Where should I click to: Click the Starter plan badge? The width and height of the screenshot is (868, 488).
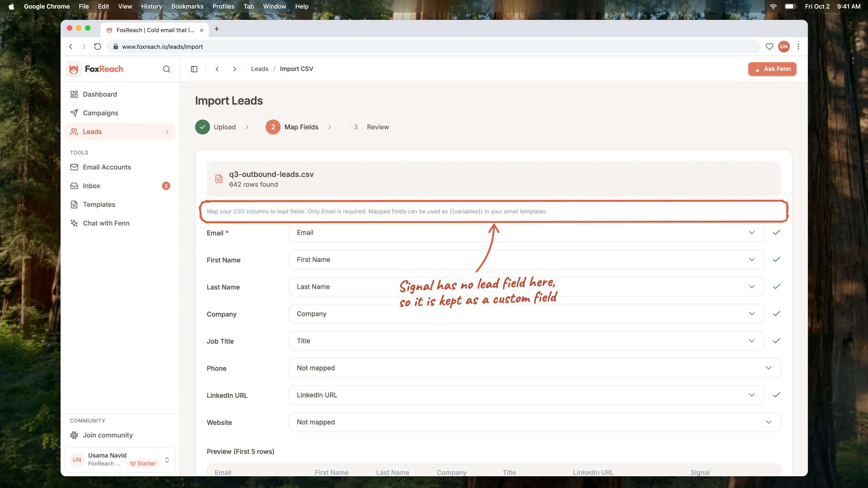coord(143,464)
